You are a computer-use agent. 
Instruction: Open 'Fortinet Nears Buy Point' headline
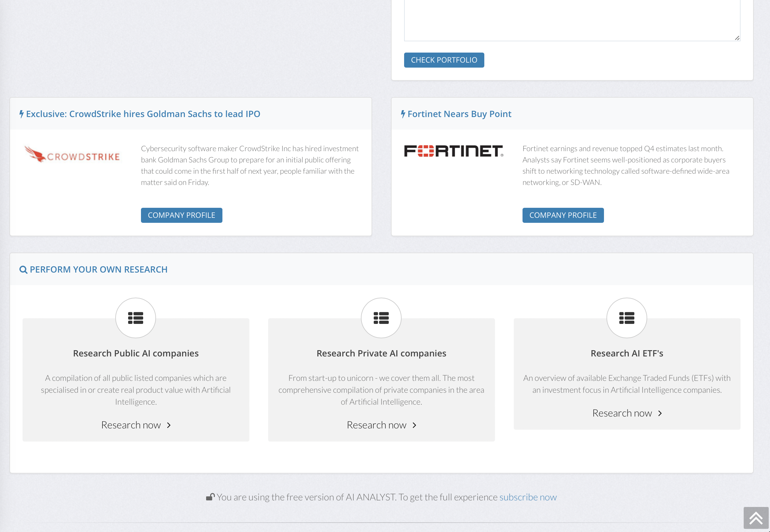tap(459, 114)
